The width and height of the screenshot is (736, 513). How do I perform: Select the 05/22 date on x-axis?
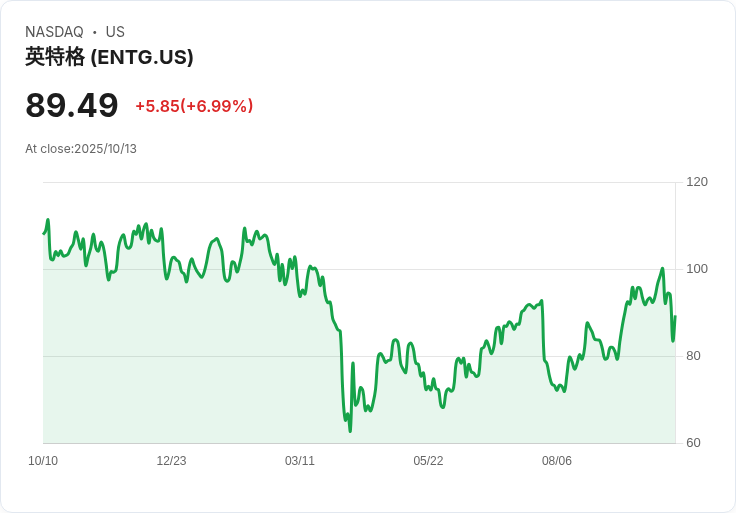(428, 461)
